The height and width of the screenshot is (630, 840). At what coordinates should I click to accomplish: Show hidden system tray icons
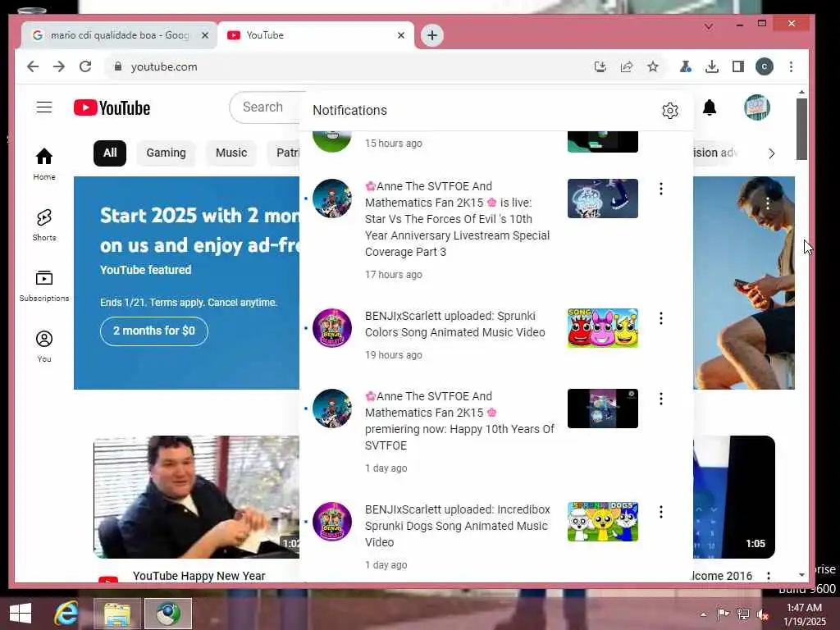click(703, 614)
